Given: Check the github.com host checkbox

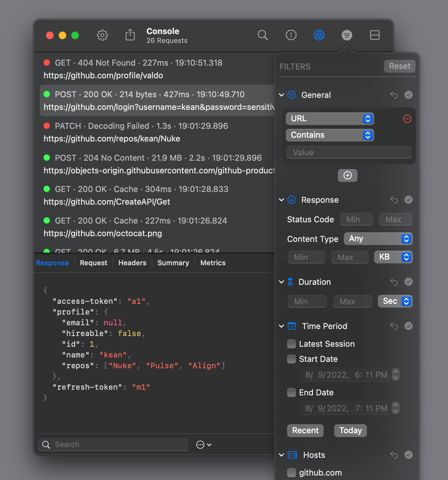Looking at the screenshot, I should click(x=292, y=473).
